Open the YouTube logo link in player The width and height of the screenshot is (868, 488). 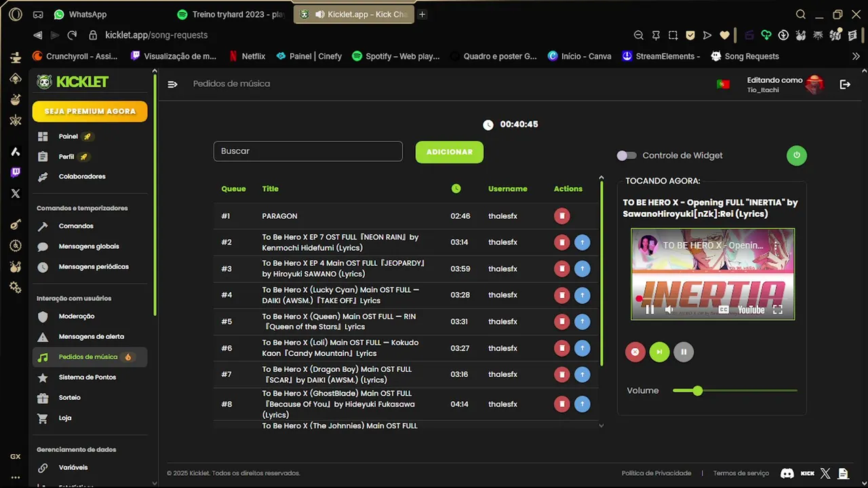[751, 310]
